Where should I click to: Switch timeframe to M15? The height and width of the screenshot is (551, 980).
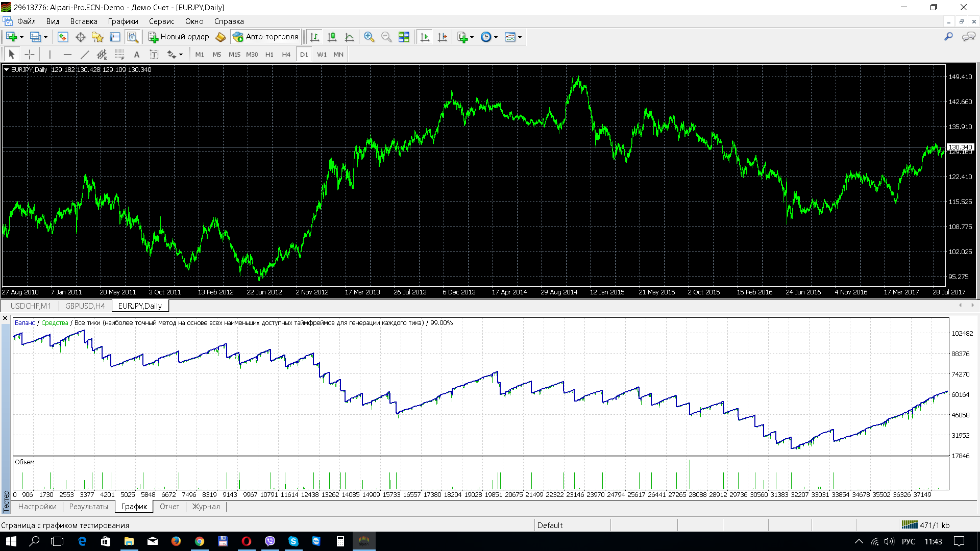click(234, 55)
